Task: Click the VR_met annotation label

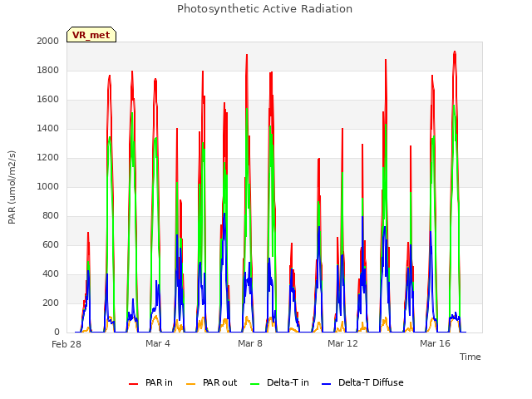Action: point(91,35)
